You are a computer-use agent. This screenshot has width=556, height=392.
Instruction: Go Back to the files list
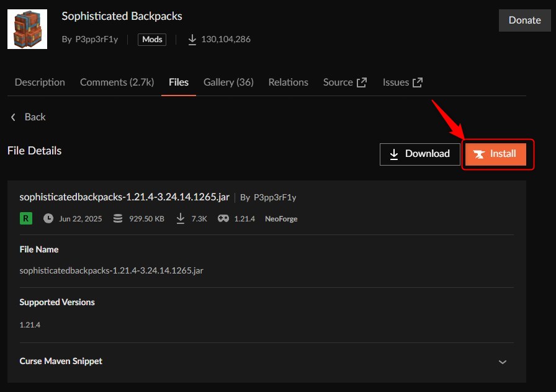click(x=28, y=117)
